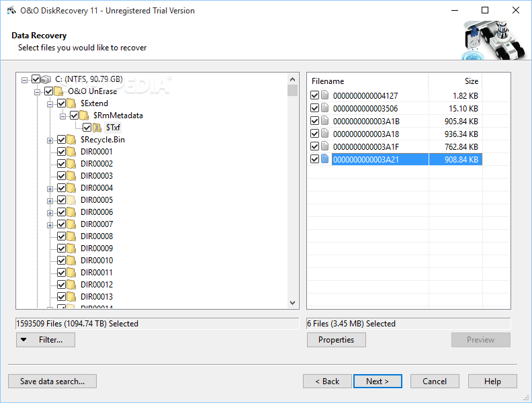Screen dimensions: 532x403
Task: Click the faded DIR00005 folder icon
Action: (x=72, y=200)
